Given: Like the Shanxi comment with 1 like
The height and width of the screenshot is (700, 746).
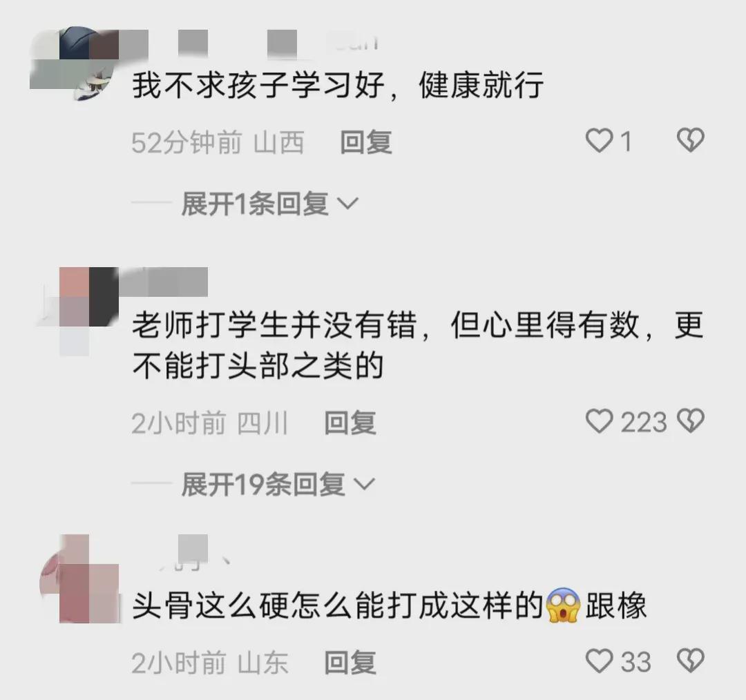Looking at the screenshot, I should [x=598, y=141].
